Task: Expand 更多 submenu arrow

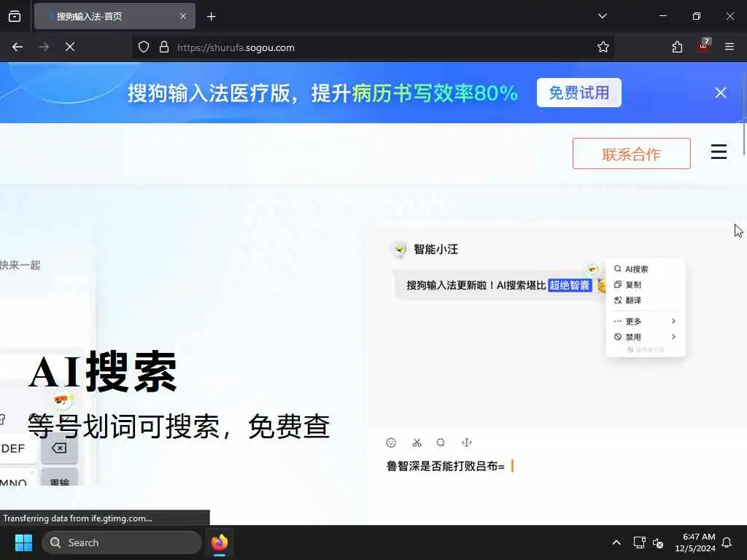Action: [x=673, y=321]
